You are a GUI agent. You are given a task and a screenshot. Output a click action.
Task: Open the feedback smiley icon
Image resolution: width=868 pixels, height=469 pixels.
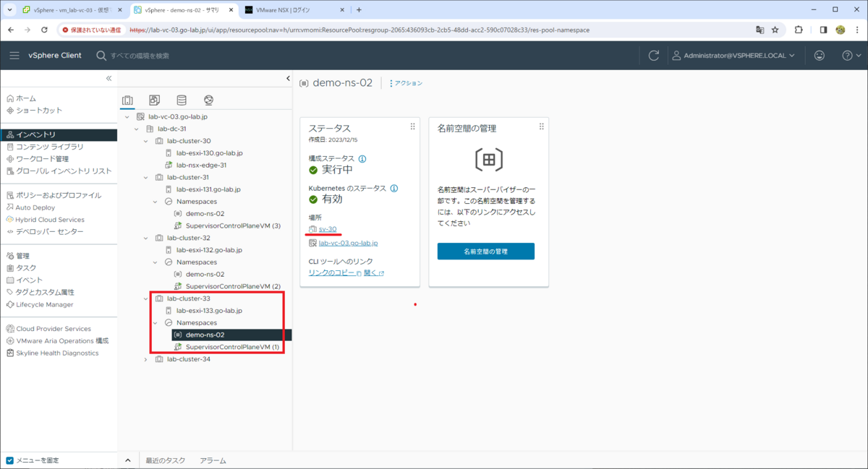820,56
